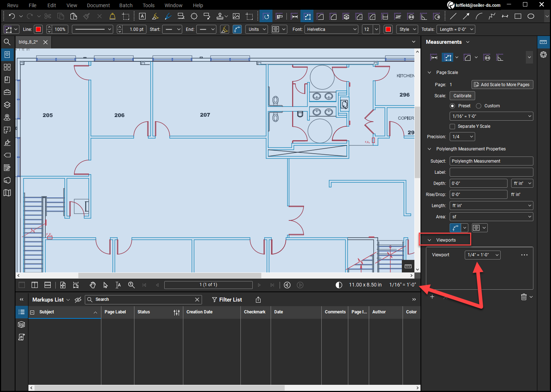The image size is (551, 392).
Task: Open the Tools menu
Action: point(148,5)
